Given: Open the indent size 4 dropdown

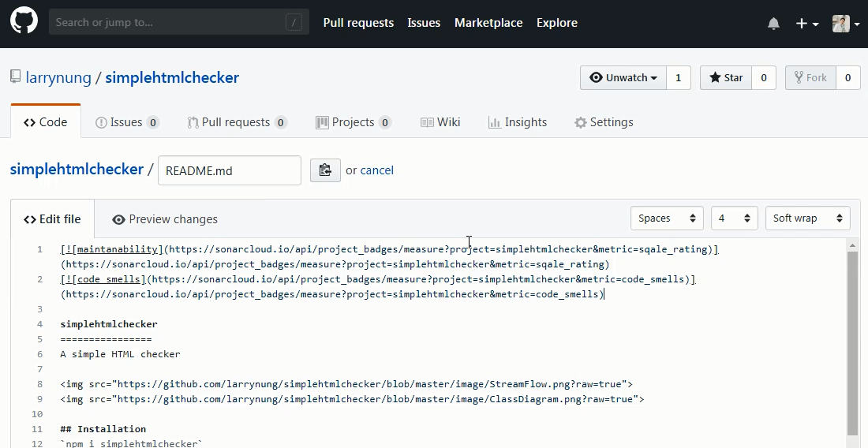Looking at the screenshot, I should (734, 218).
